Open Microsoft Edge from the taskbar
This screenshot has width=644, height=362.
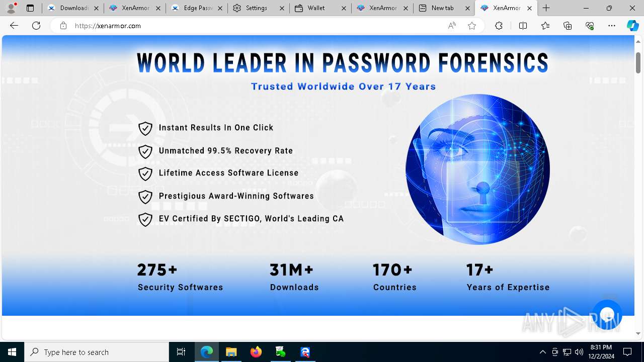(x=207, y=352)
